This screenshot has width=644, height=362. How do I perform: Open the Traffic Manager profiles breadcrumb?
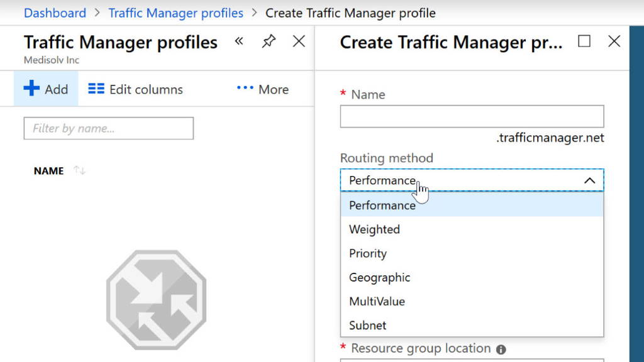pos(175,13)
